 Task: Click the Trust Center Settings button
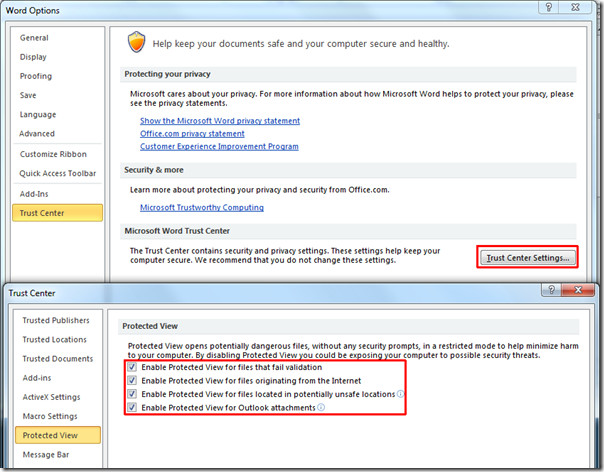pos(528,258)
